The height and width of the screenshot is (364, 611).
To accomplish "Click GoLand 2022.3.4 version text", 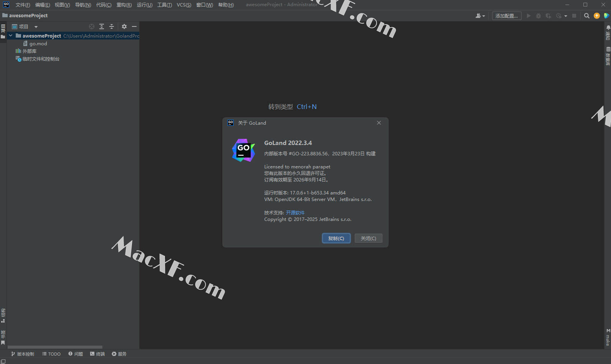I will (x=288, y=143).
